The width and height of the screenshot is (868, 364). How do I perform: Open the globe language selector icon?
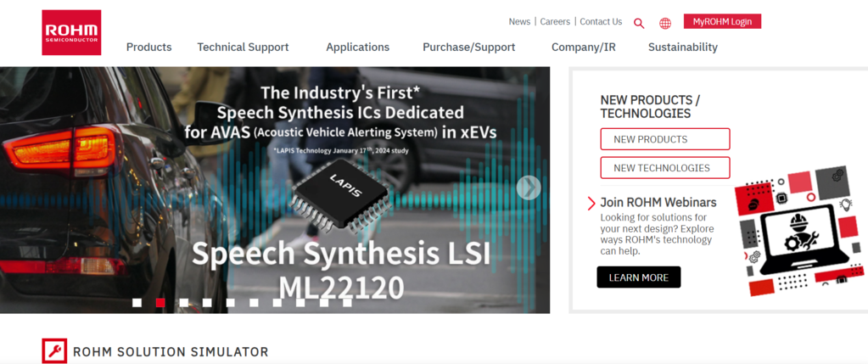pyautogui.click(x=665, y=23)
